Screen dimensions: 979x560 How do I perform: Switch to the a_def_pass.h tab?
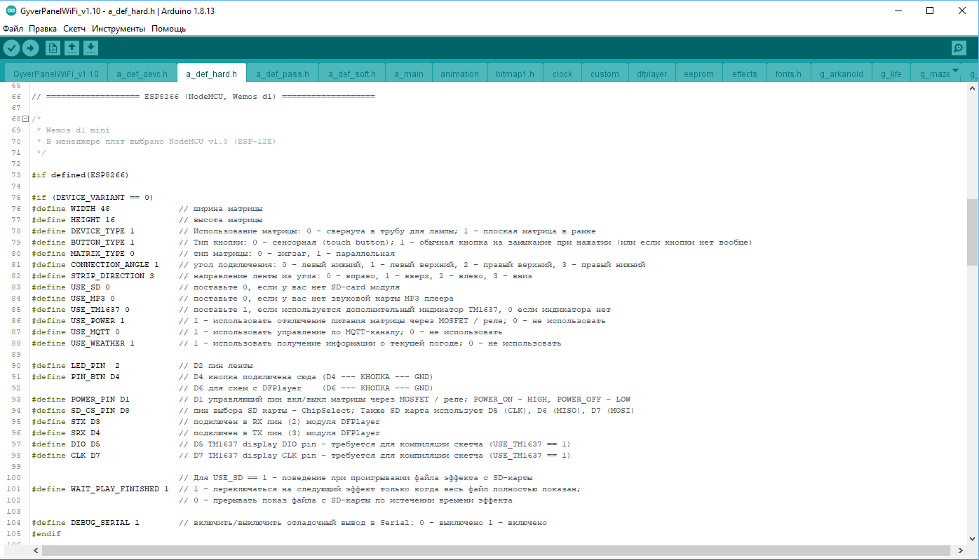pos(282,74)
